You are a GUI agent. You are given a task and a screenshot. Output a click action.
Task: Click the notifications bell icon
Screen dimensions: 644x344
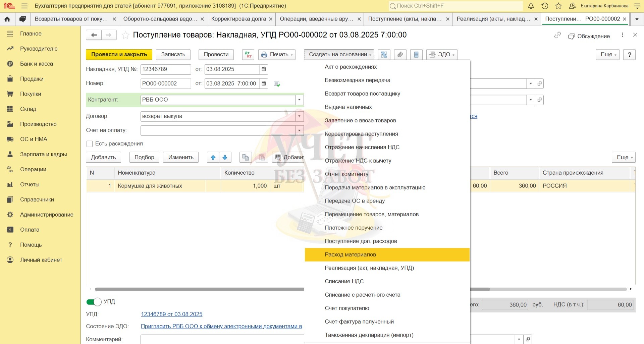tap(531, 6)
